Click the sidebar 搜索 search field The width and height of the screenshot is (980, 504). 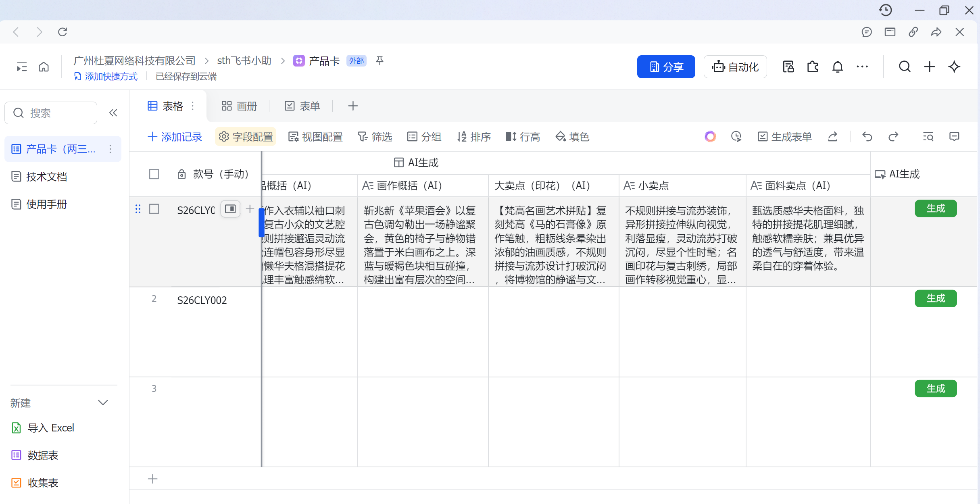point(51,112)
